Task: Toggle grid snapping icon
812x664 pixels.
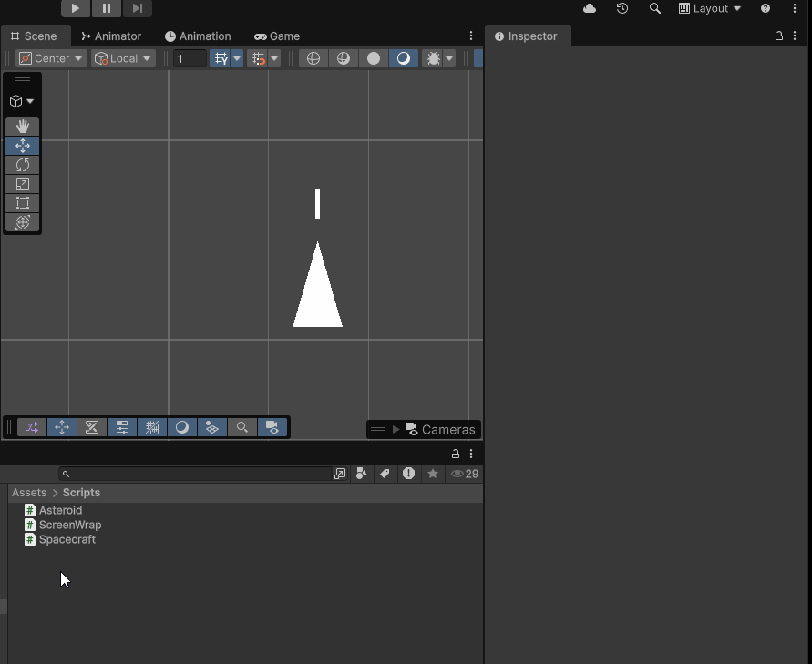Action: (x=258, y=58)
